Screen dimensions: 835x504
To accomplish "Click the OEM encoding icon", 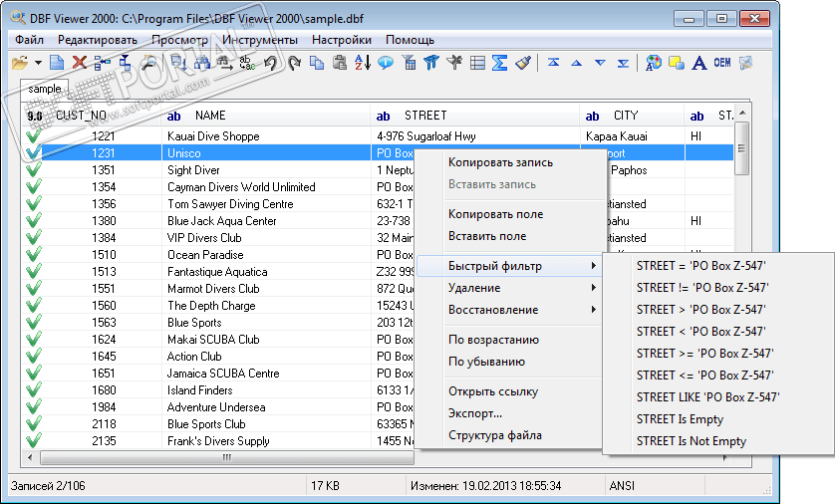I will coord(721,63).
